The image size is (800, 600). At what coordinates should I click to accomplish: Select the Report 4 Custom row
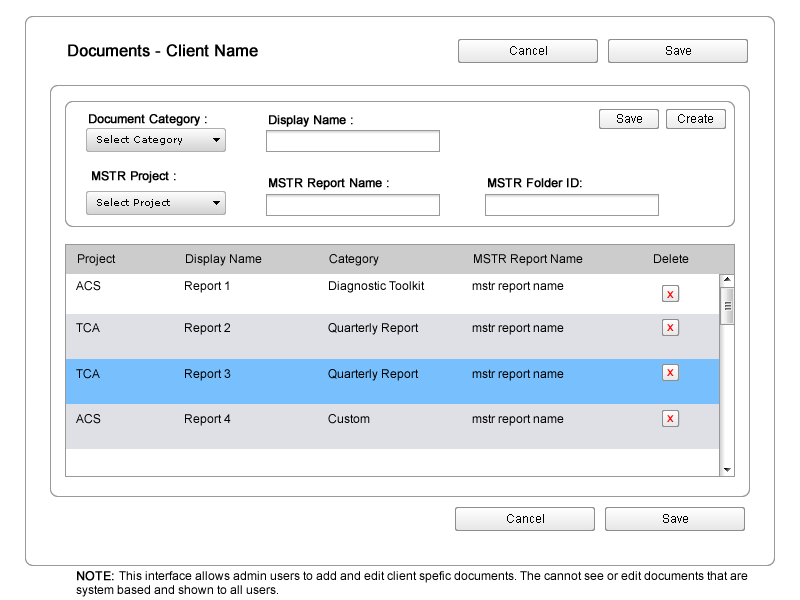tap(390, 425)
